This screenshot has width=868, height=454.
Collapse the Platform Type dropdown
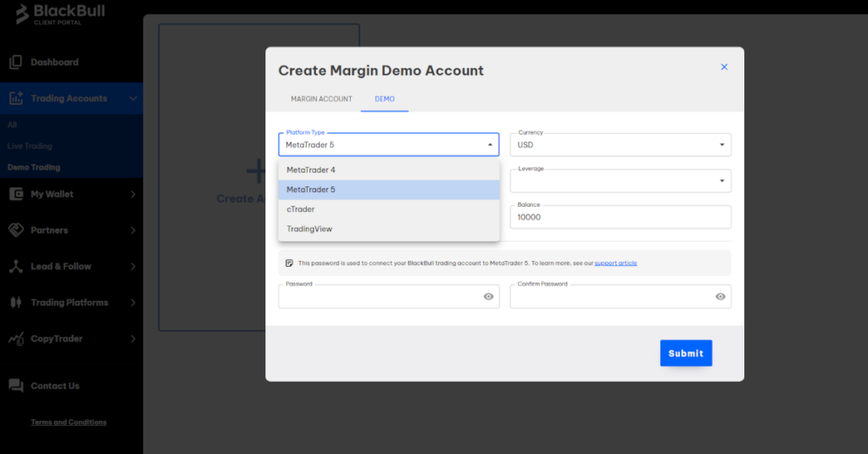coord(490,145)
